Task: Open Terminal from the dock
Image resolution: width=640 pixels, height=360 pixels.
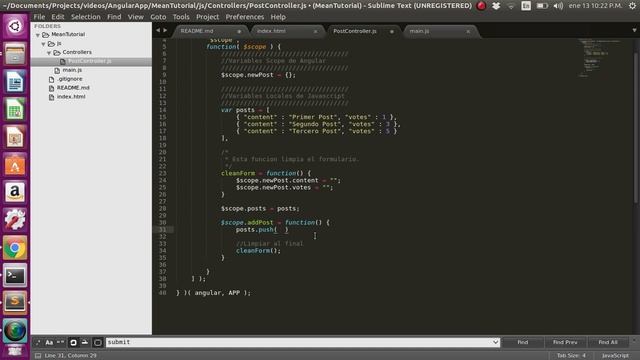Action: [x=15, y=276]
